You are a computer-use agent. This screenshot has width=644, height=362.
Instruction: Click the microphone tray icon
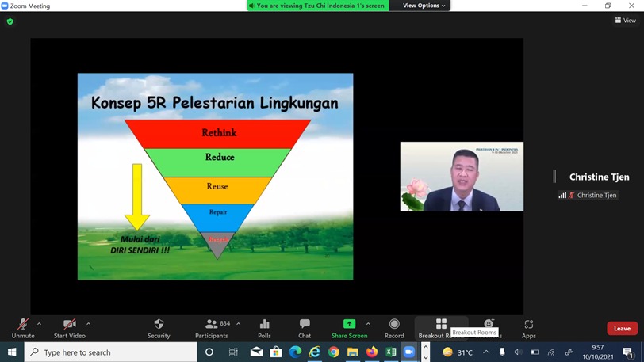point(502,352)
